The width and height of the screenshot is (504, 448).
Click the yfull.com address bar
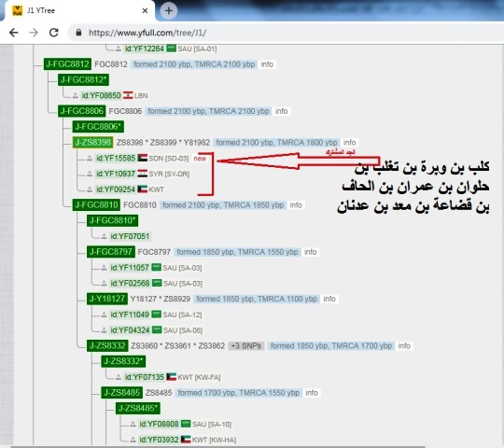pos(287,33)
